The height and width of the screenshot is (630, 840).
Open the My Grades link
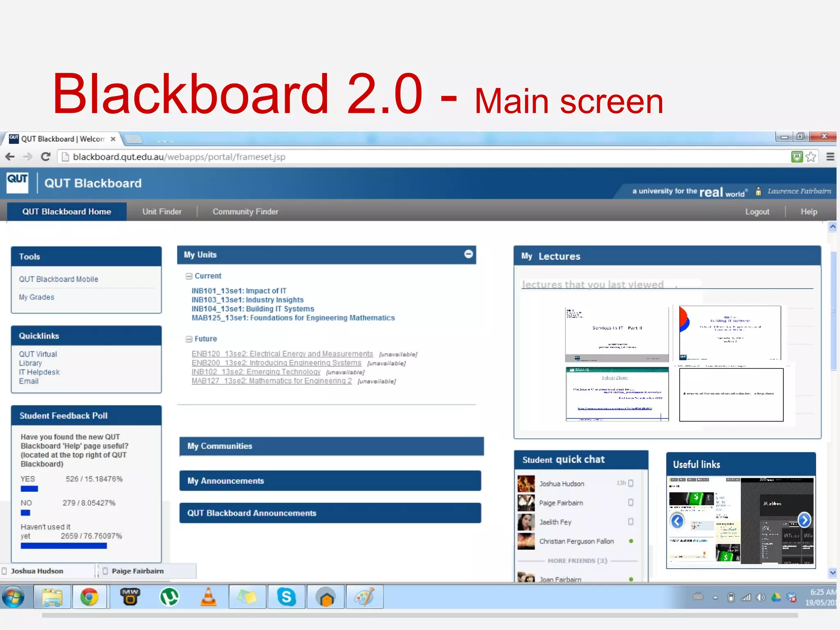pyautogui.click(x=37, y=297)
